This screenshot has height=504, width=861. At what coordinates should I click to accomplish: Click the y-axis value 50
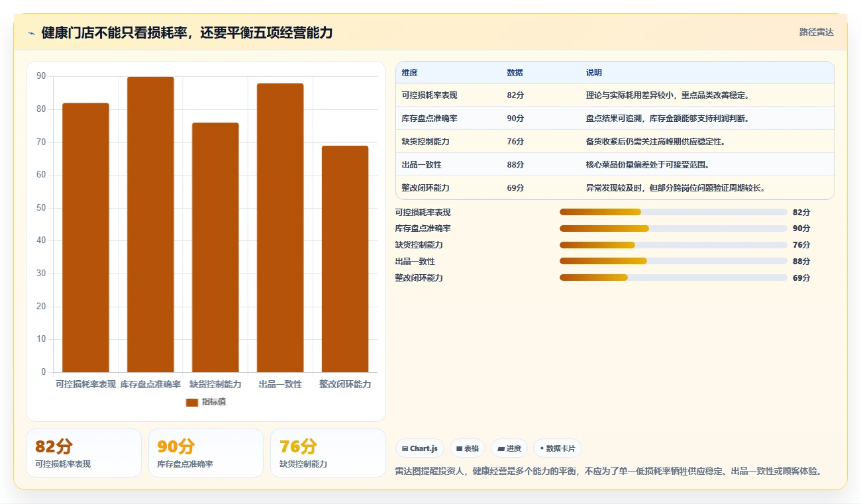click(42, 208)
